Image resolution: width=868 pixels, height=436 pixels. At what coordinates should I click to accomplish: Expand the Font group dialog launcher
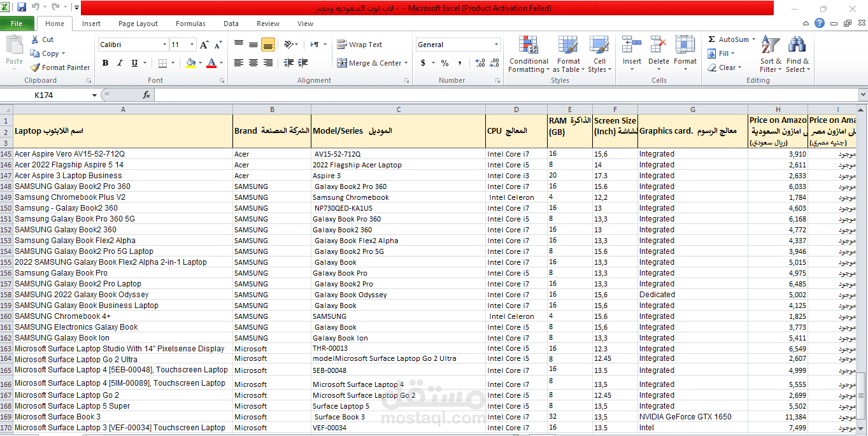tap(222, 81)
